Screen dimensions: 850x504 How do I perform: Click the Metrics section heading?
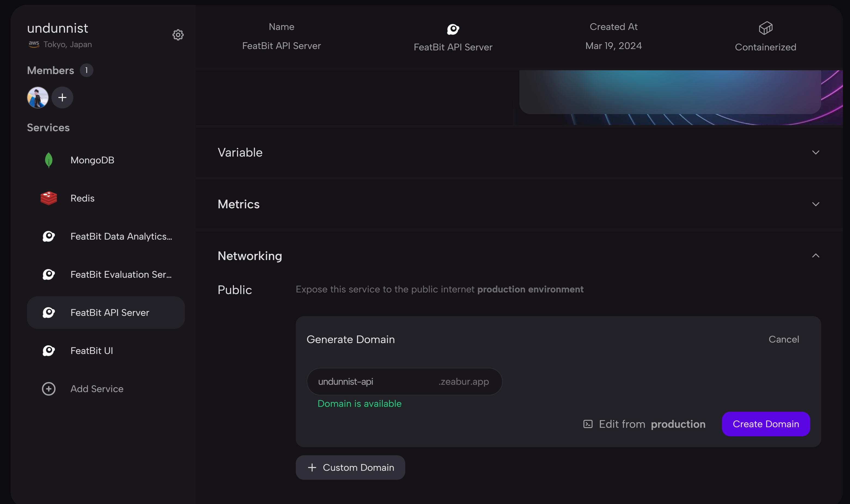[238, 204]
